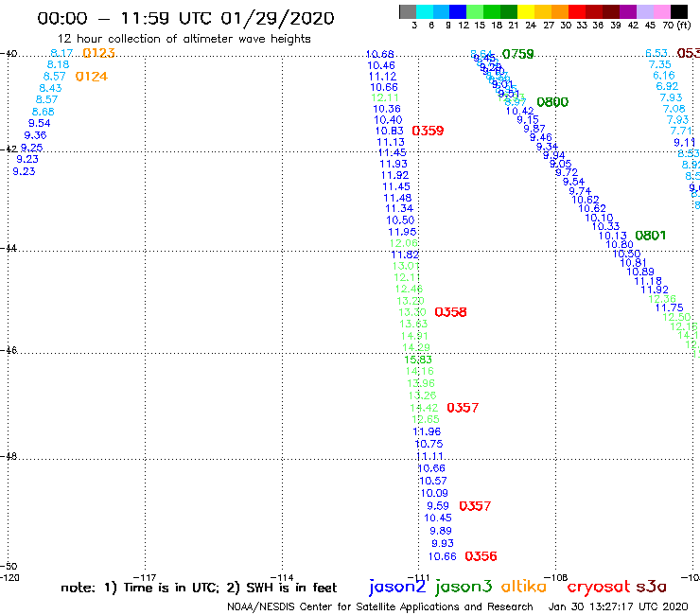The width and height of the screenshot is (700, 615).
Task: Click the red 'cryosat' satellite label
Action: tap(599, 588)
